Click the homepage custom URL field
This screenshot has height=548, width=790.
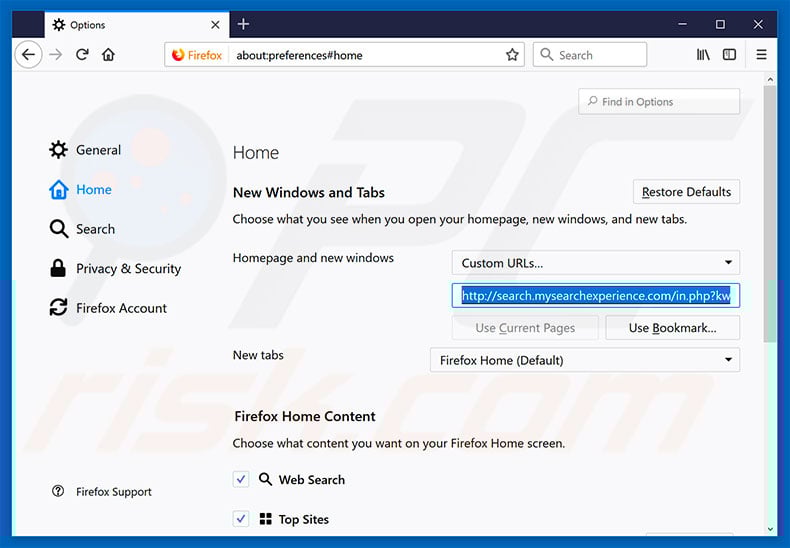tap(596, 296)
